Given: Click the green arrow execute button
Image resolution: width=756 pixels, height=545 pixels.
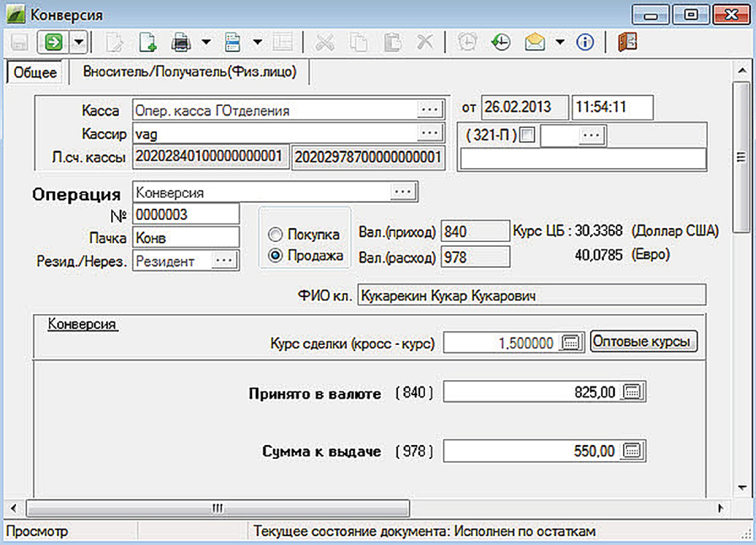Looking at the screenshot, I should [53, 42].
